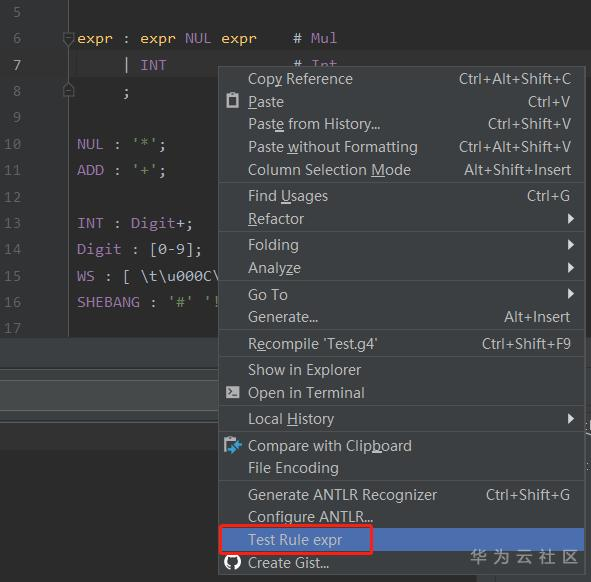The height and width of the screenshot is (582, 591).
Task: Collapse fold marker at line 6
Action: point(68,39)
